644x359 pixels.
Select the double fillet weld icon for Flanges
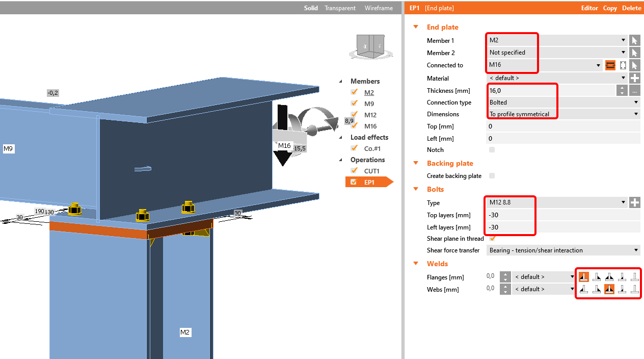[609, 277]
